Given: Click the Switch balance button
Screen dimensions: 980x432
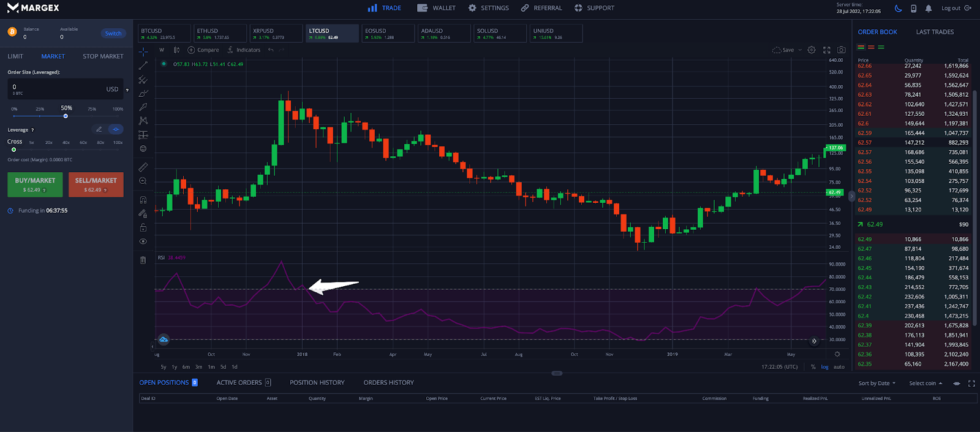Looking at the screenshot, I should 113,34.
